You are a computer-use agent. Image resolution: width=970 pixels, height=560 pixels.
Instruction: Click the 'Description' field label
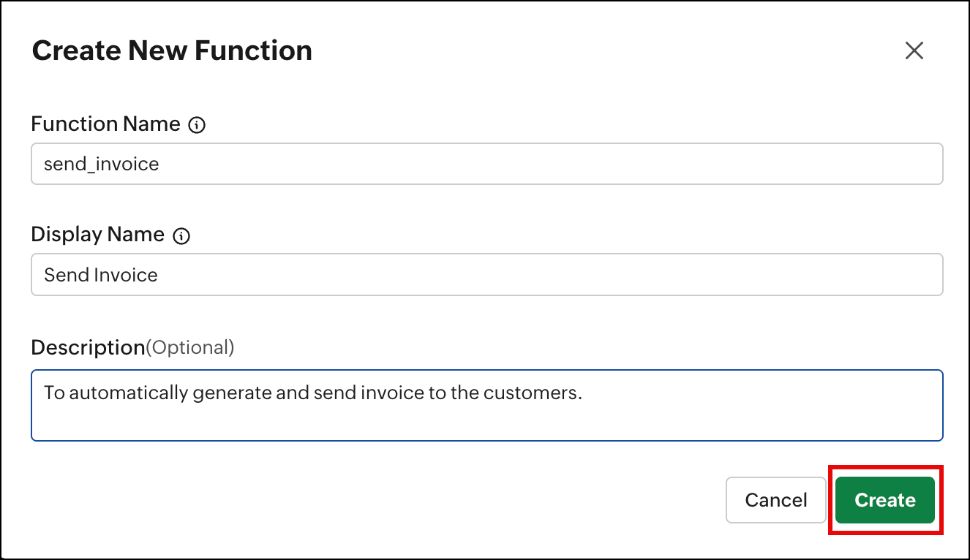click(x=88, y=347)
